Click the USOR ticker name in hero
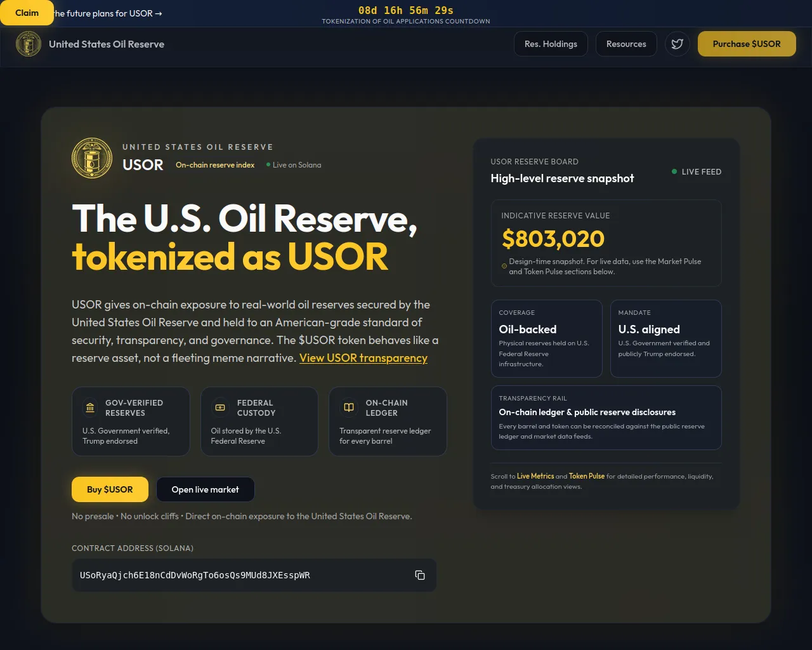Screen dimensions: 812x650 pos(143,165)
